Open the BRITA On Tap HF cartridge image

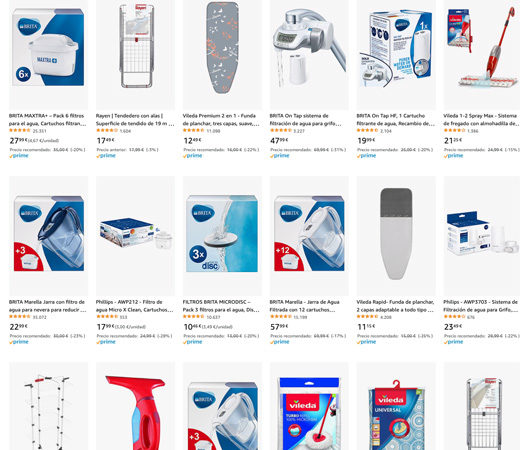point(396,49)
